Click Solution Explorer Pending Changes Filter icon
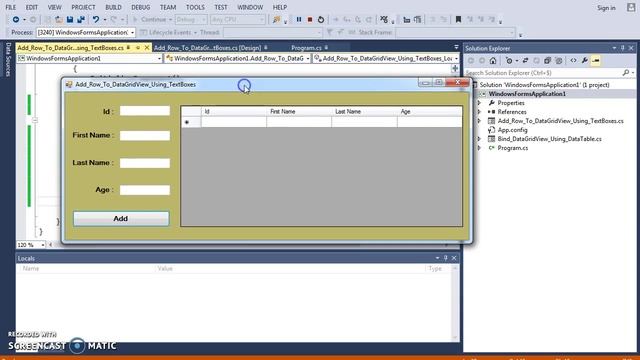The height and width of the screenshot is (360, 640). 509,60
